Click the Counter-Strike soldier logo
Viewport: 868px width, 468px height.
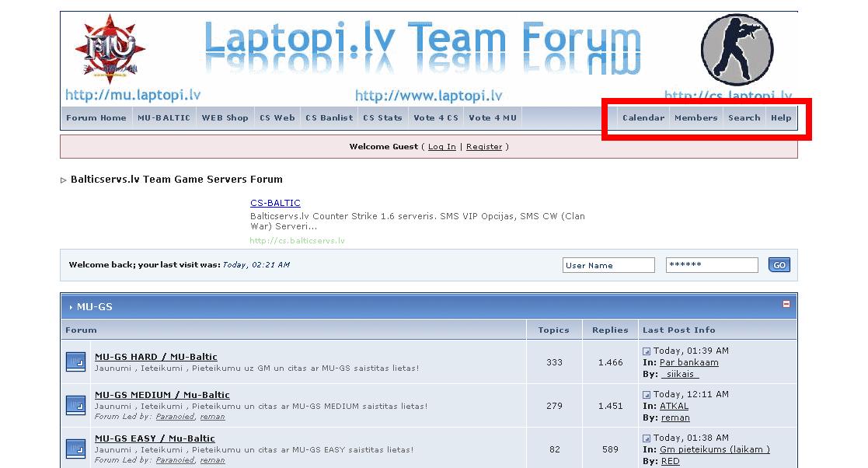pos(737,50)
